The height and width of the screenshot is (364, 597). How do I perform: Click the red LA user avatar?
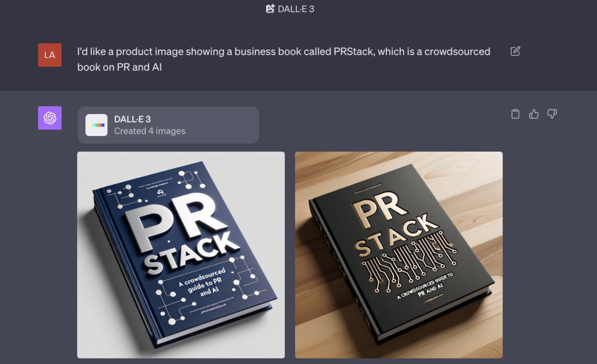tap(50, 55)
